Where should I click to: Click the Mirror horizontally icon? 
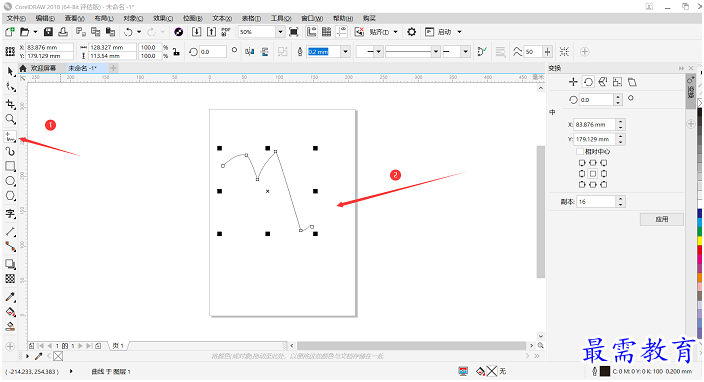coord(250,52)
